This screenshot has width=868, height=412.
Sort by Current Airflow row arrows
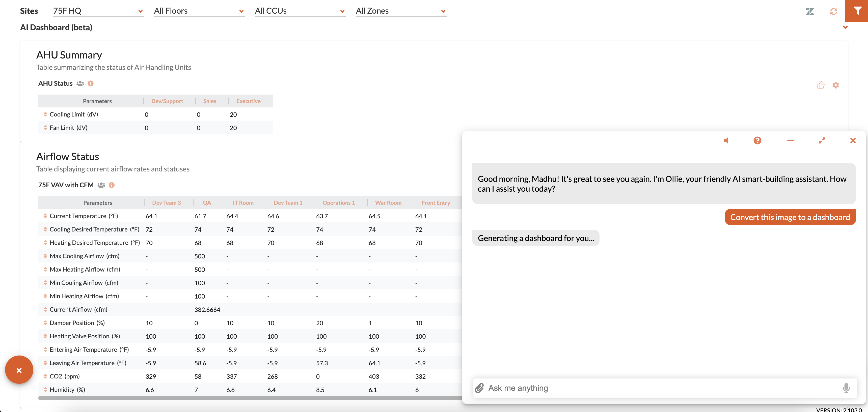(45, 310)
